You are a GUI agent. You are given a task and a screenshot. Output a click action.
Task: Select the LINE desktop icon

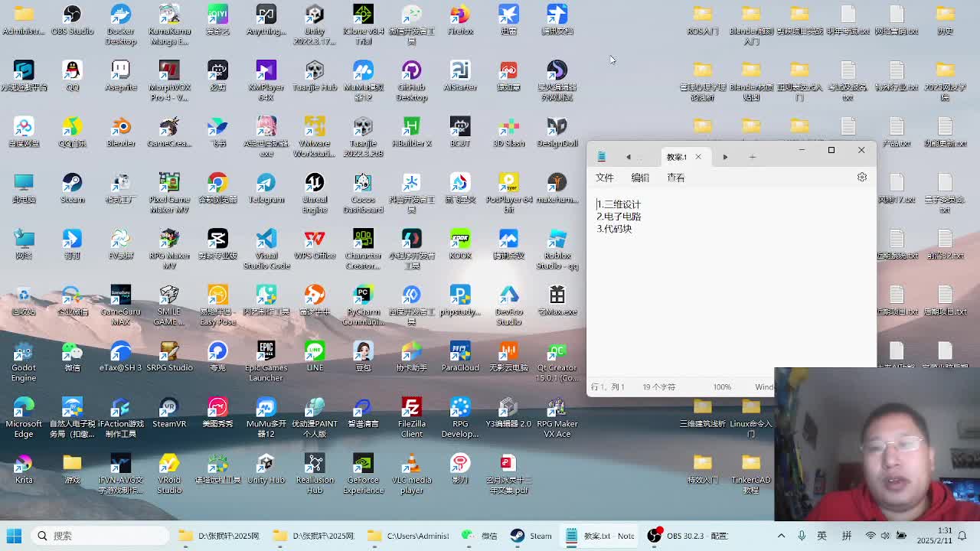(315, 357)
